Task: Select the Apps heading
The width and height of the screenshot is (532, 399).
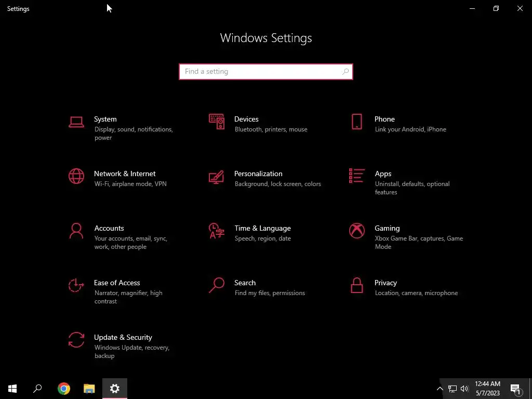Action: pos(383,174)
